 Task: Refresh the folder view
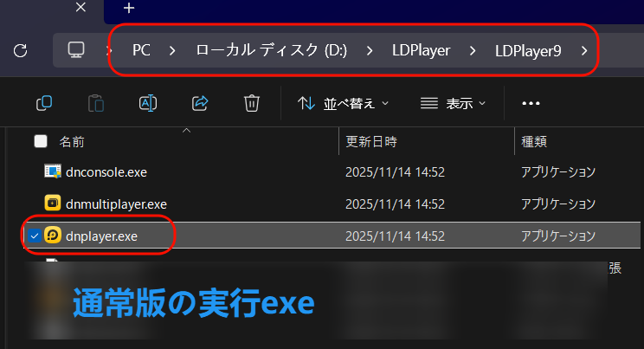click(x=20, y=50)
